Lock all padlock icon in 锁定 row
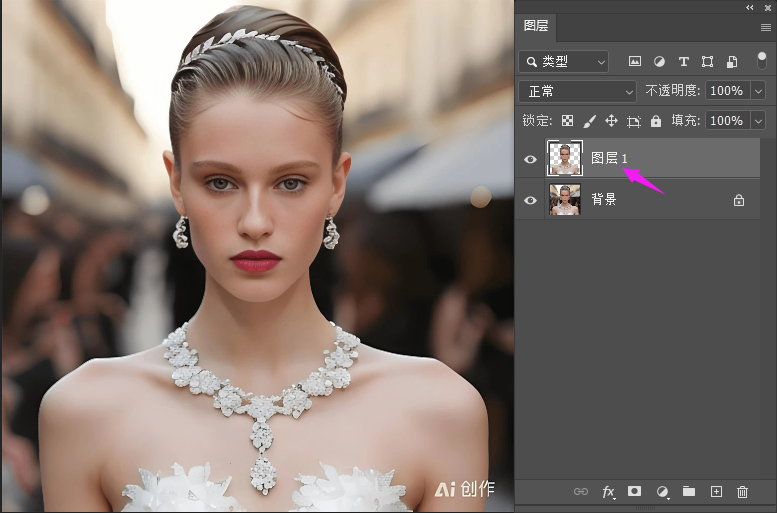The image size is (777, 513). tap(656, 121)
